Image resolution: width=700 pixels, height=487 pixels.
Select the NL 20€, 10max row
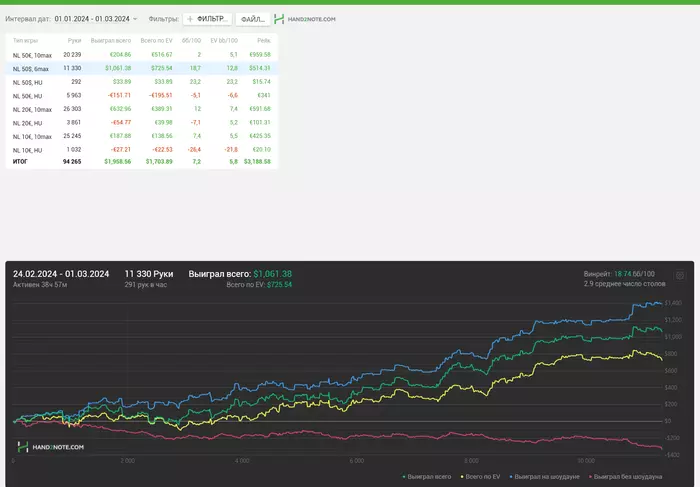pyautogui.click(x=142, y=109)
